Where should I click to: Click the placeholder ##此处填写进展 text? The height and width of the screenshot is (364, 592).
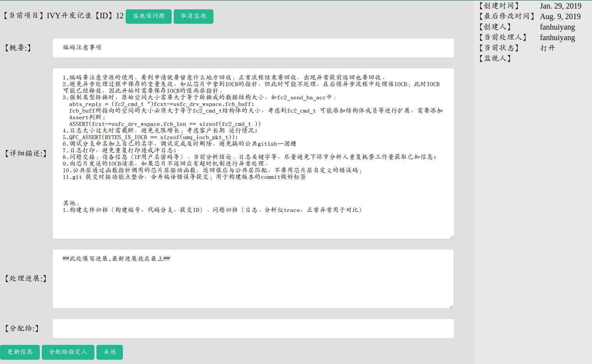(116, 259)
